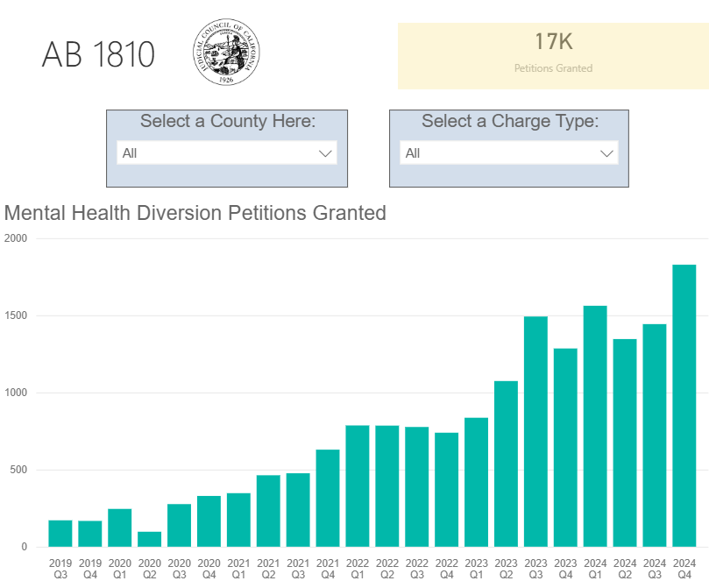Click the 2020 Q2 bar in chart
709x588 pixels.
pyautogui.click(x=150, y=539)
